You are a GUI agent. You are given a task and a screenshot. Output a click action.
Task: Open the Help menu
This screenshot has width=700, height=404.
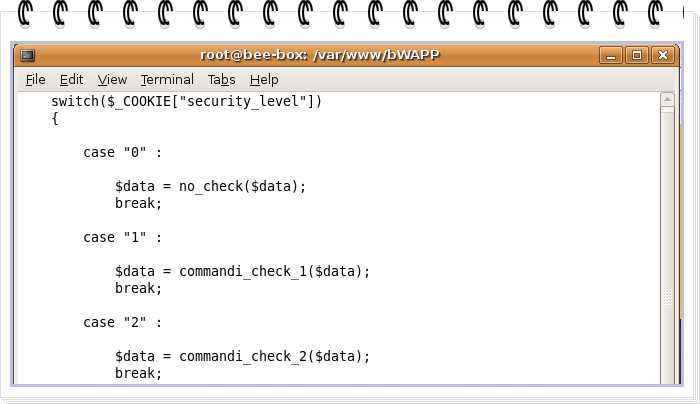[x=264, y=79]
